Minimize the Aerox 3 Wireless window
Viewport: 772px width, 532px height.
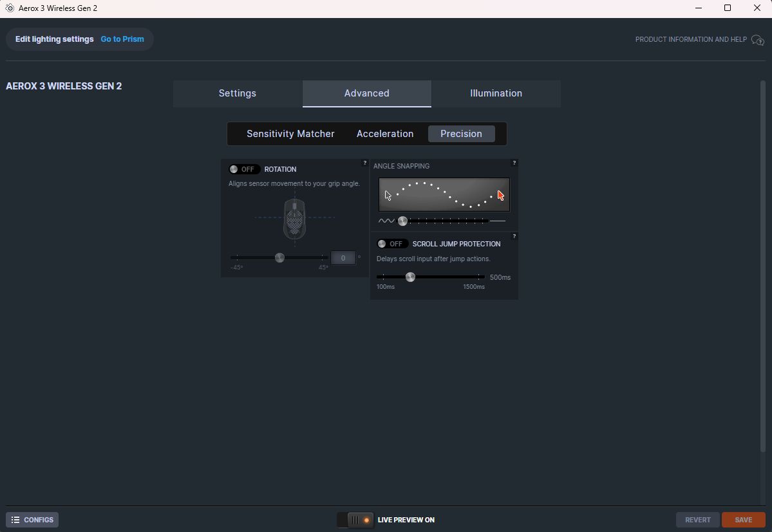click(x=699, y=8)
